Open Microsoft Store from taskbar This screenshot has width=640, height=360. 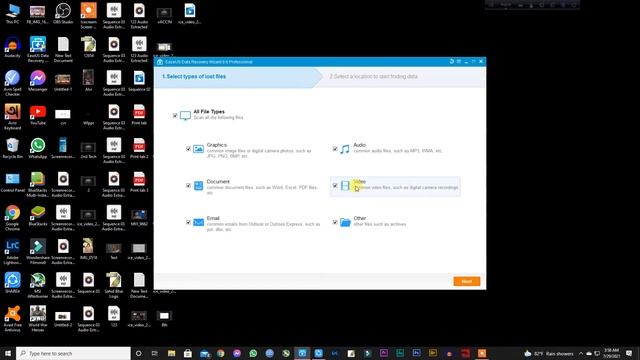(188, 353)
